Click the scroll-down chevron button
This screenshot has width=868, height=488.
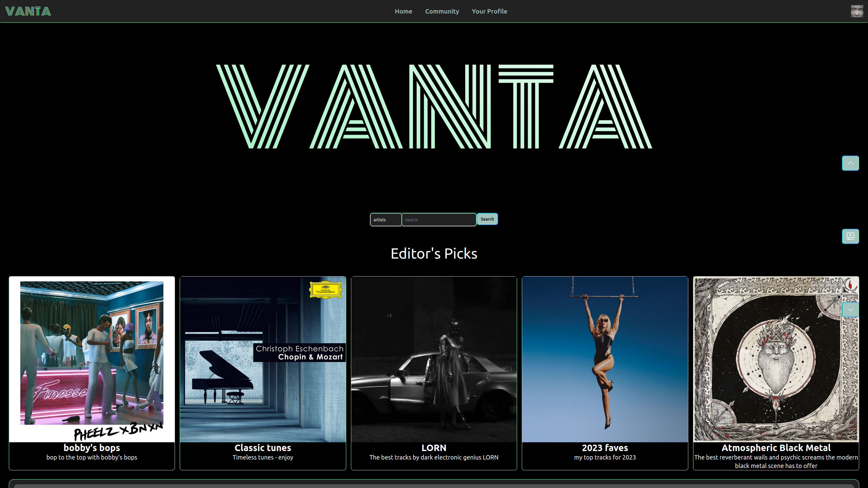[850, 309]
